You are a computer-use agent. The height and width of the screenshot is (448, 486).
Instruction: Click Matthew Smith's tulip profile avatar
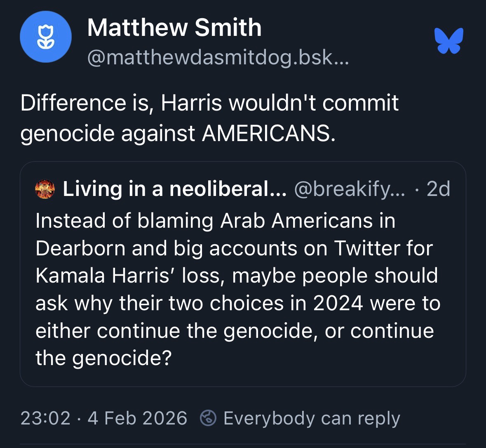(45, 37)
